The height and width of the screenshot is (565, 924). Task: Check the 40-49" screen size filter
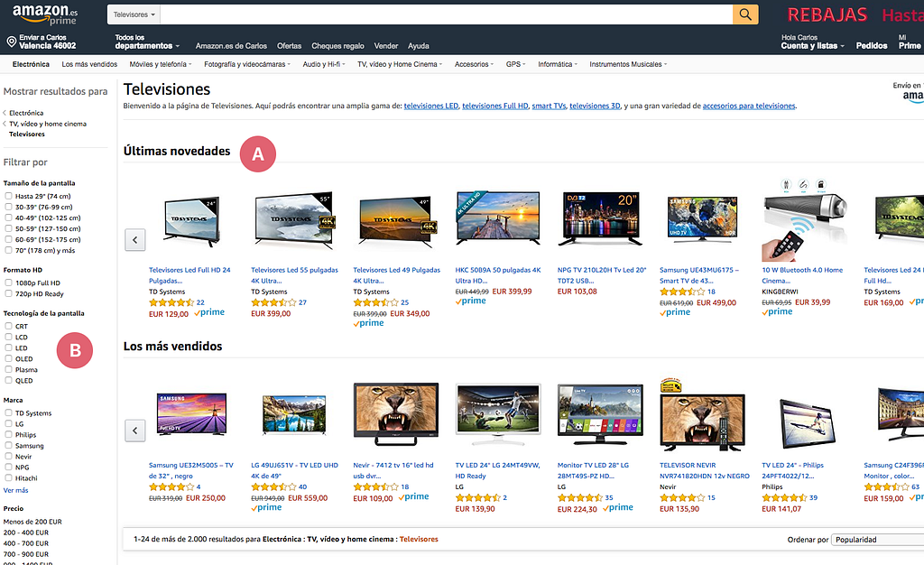[x=9, y=218]
